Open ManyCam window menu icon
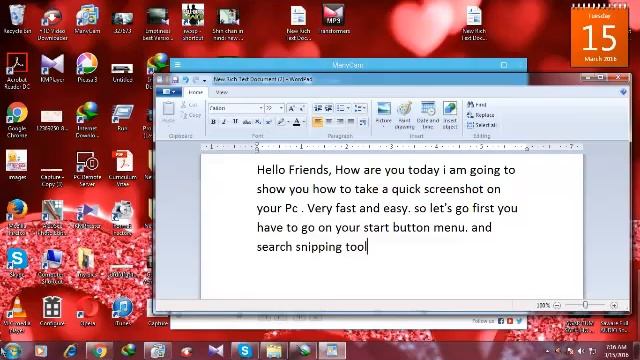Image resolution: width=640 pixels, height=360 pixels. tap(178, 64)
